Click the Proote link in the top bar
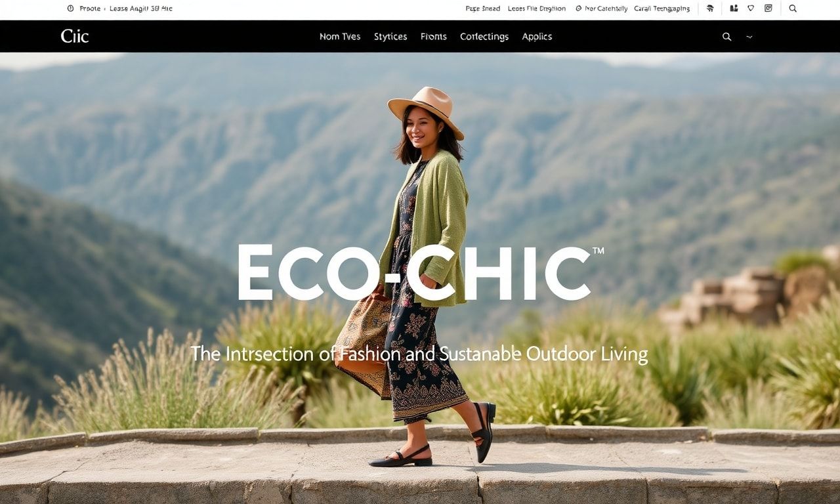The image size is (840, 504). pyautogui.click(x=90, y=9)
